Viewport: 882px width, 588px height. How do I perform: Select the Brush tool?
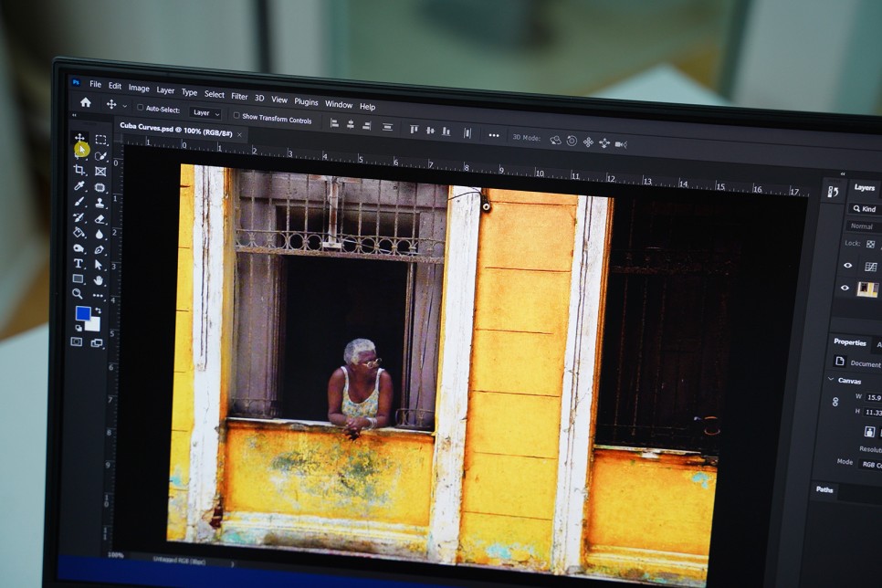point(79,202)
